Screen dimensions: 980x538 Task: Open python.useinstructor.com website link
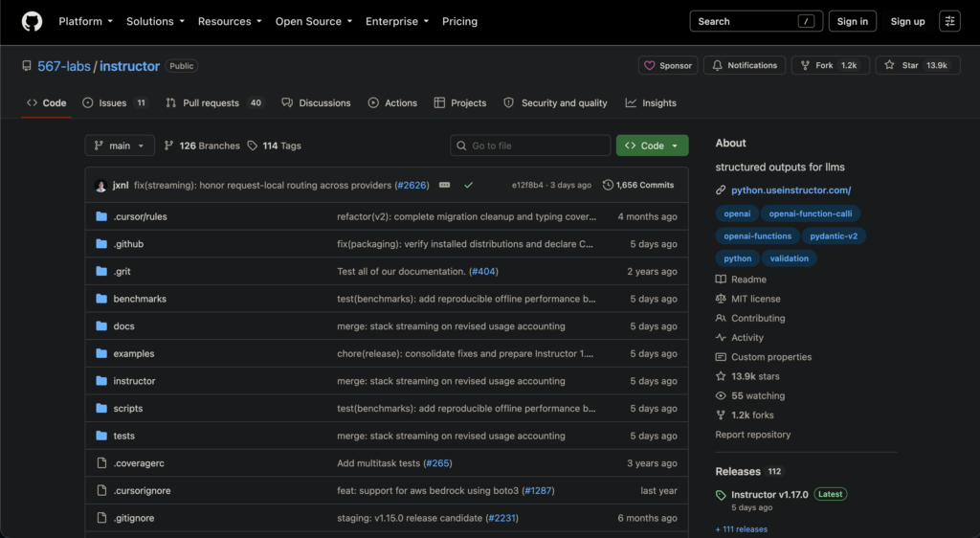[x=791, y=190]
